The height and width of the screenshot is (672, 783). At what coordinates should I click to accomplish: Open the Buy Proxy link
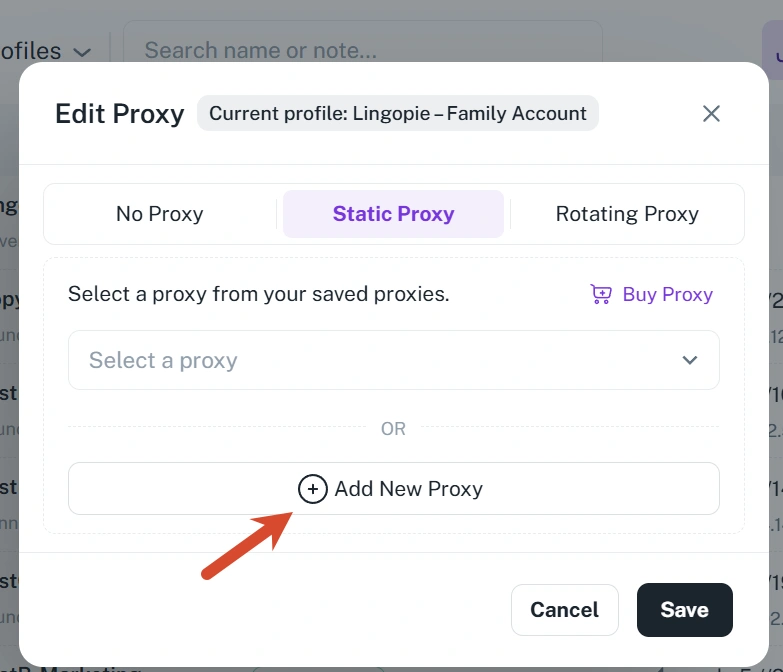652,294
